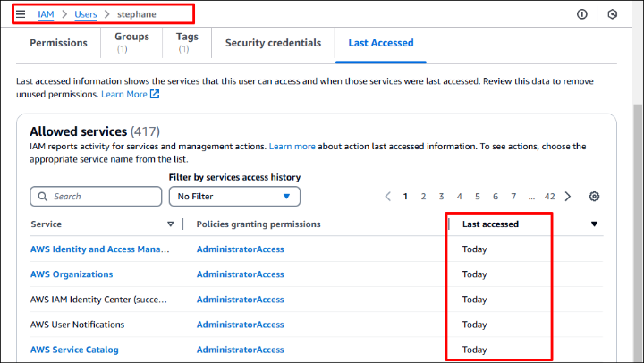Image resolution: width=644 pixels, height=363 pixels.
Task: Open AdministratorAccess policy for AWS Identity and Access
Action: (241, 249)
